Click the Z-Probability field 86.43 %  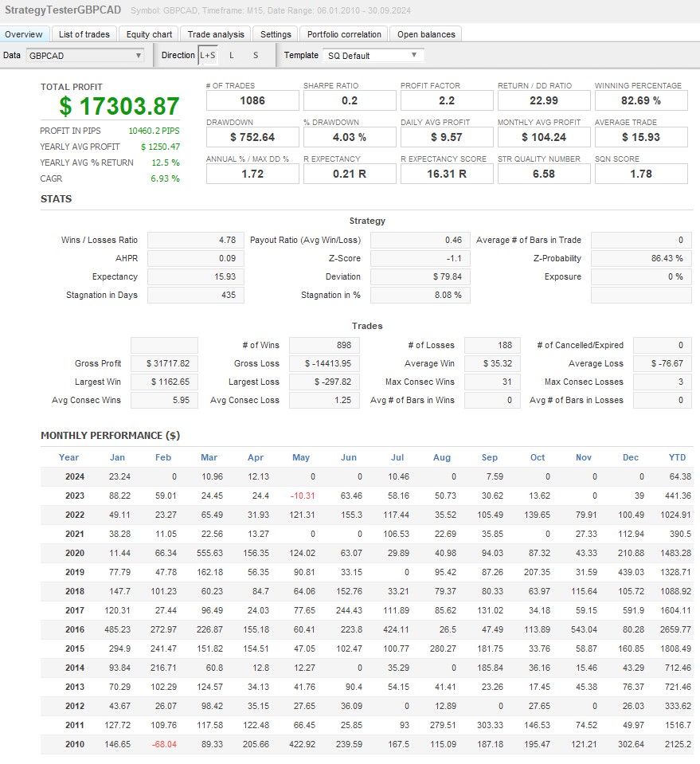click(x=641, y=258)
